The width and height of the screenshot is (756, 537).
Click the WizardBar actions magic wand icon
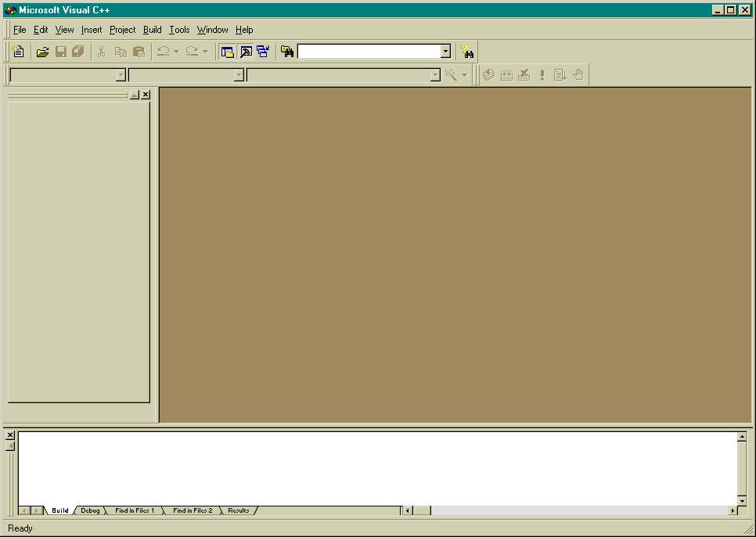(x=451, y=74)
